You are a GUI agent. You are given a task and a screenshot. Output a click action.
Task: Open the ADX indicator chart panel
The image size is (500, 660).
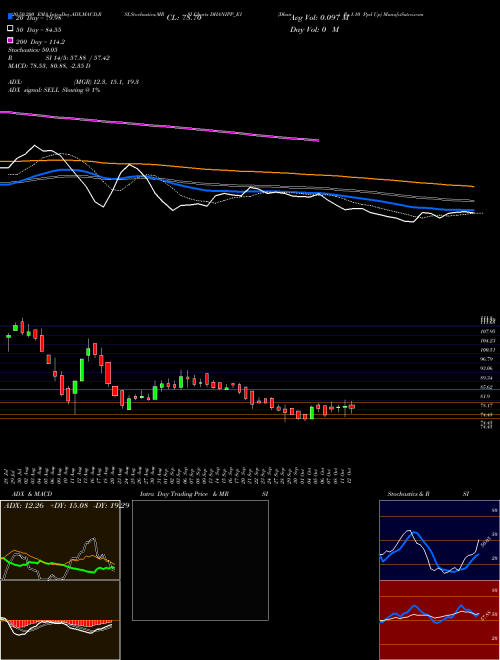pos(60,540)
